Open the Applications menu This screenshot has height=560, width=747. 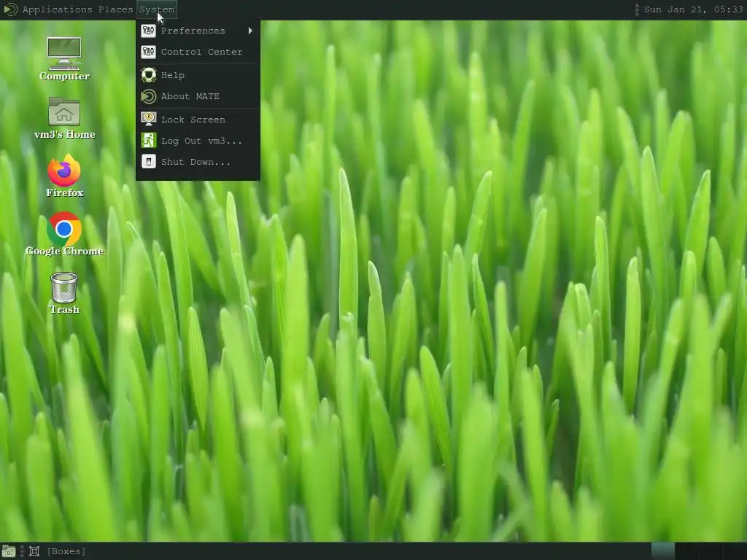pos(57,9)
